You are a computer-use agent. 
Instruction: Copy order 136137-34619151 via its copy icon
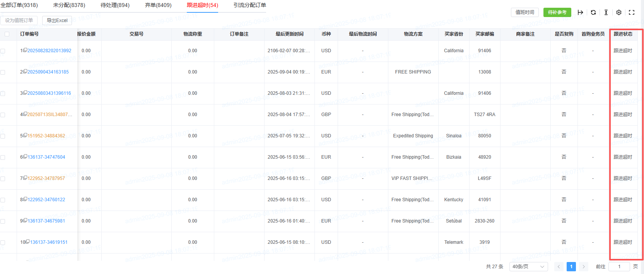[28, 241]
